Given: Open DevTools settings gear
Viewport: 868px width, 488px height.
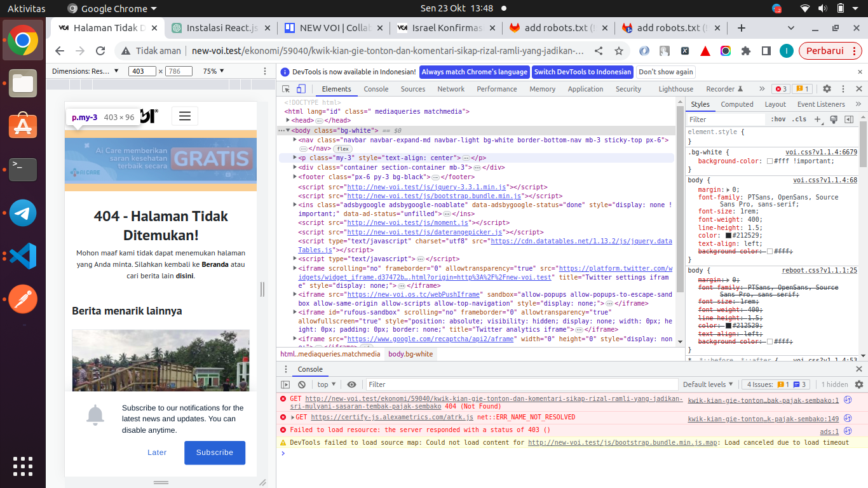Looking at the screenshot, I should click(x=827, y=89).
